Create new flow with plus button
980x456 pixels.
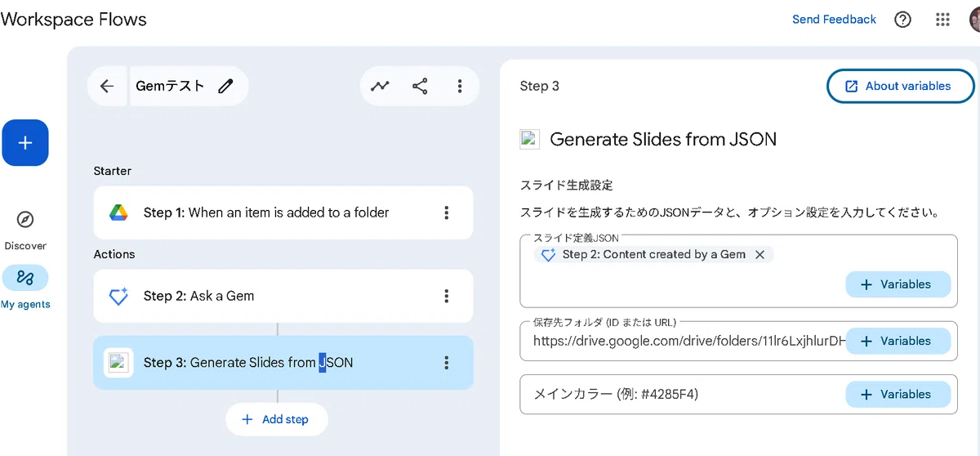tap(25, 142)
